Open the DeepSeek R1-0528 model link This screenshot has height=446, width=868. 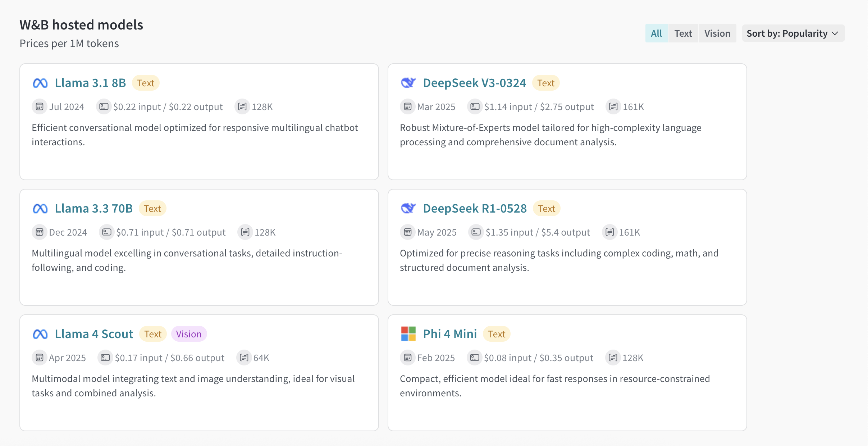tap(475, 209)
